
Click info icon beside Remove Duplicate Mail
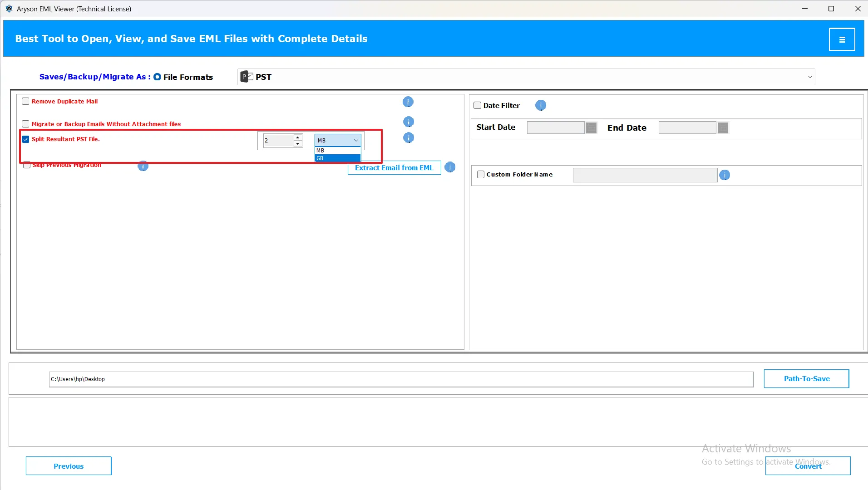click(408, 102)
